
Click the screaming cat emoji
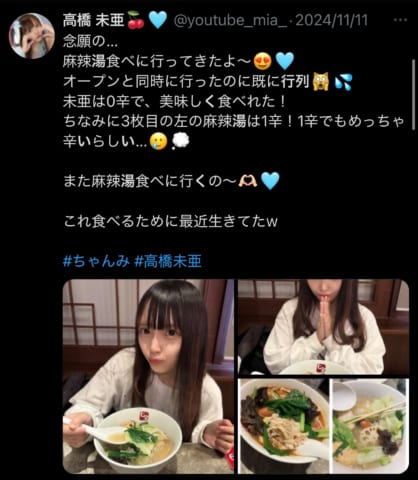click(321, 81)
